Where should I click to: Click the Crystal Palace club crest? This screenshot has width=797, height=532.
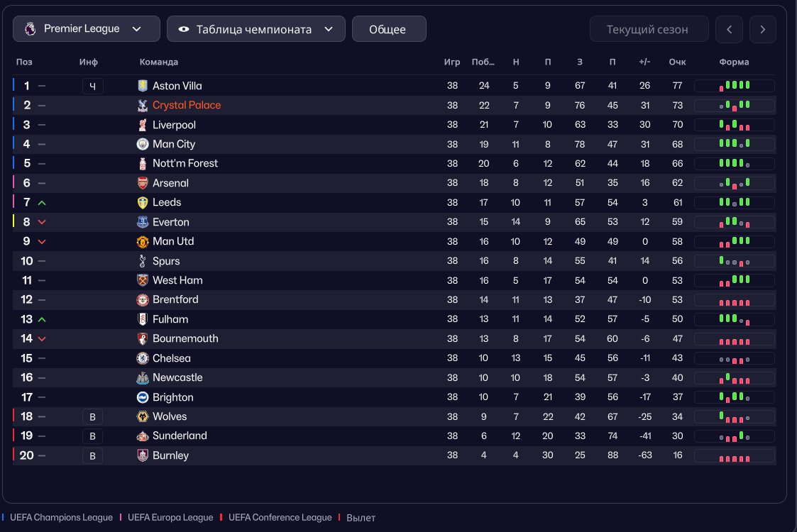[143, 105]
